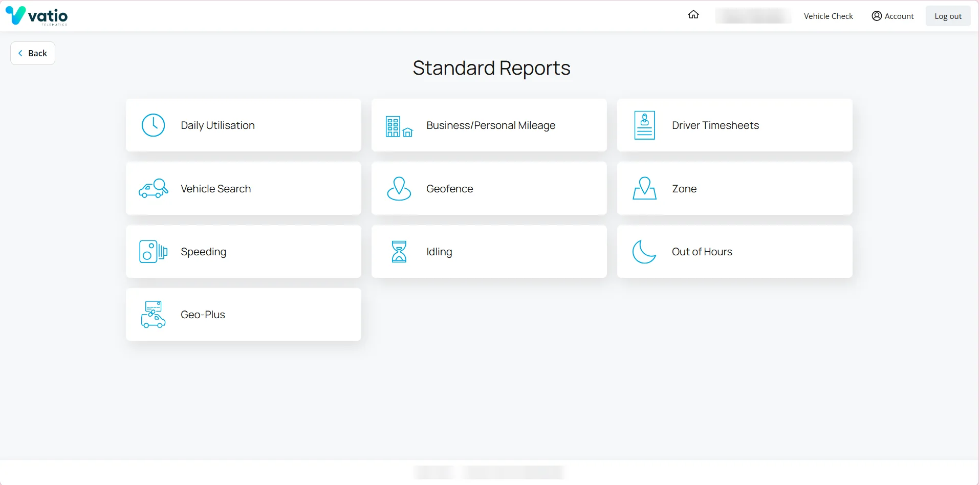This screenshot has width=980, height=485.
Task: Click the Driver Timesheets document icon
Action: click(x=644, y=125)
